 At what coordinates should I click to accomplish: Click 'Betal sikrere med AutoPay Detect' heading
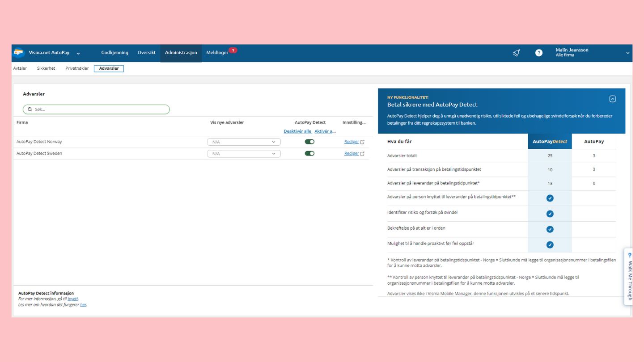tap(432, 105)
